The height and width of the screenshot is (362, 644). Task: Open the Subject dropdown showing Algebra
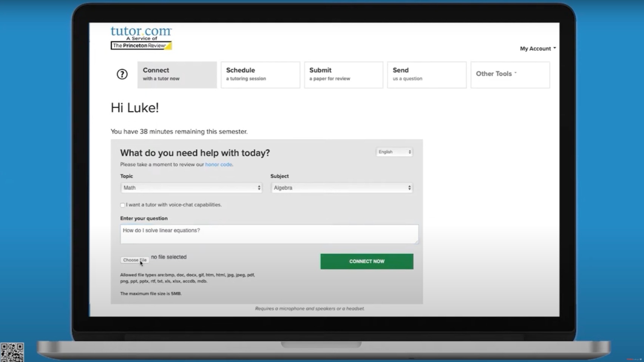[342, 188]
